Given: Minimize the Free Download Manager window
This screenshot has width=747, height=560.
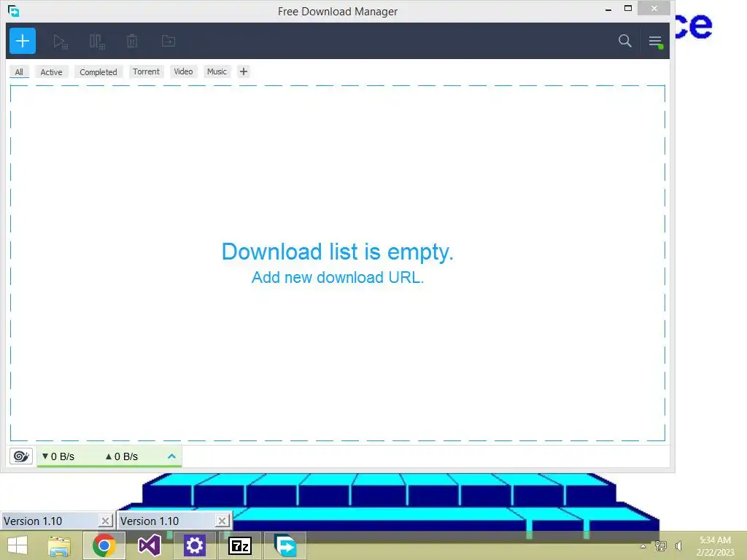Looking at the screenshot, I should pyautogui.click(x=608, y=9).
